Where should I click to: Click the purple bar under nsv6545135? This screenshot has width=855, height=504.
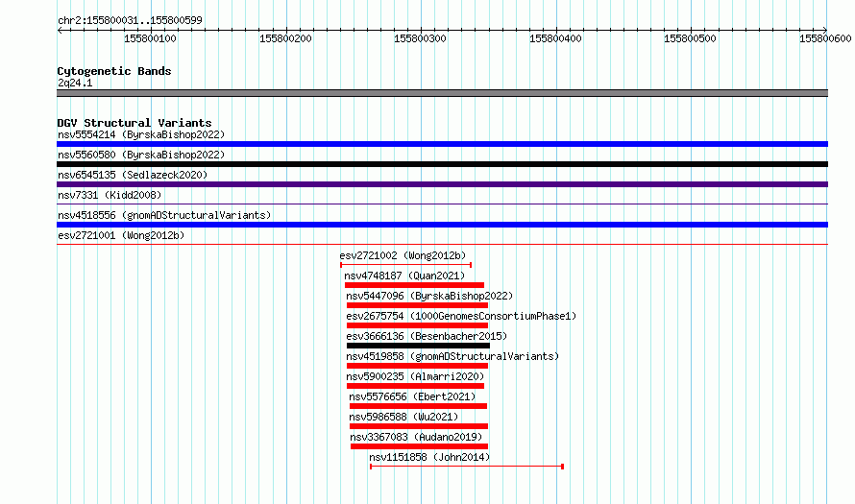(442, 184)
